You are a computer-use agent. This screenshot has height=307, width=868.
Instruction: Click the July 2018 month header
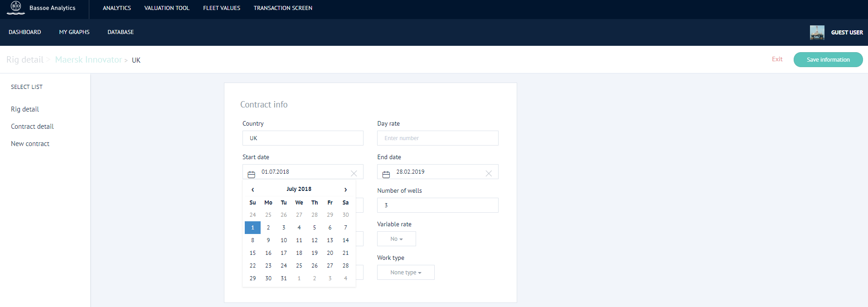click(x=299, y=189)
